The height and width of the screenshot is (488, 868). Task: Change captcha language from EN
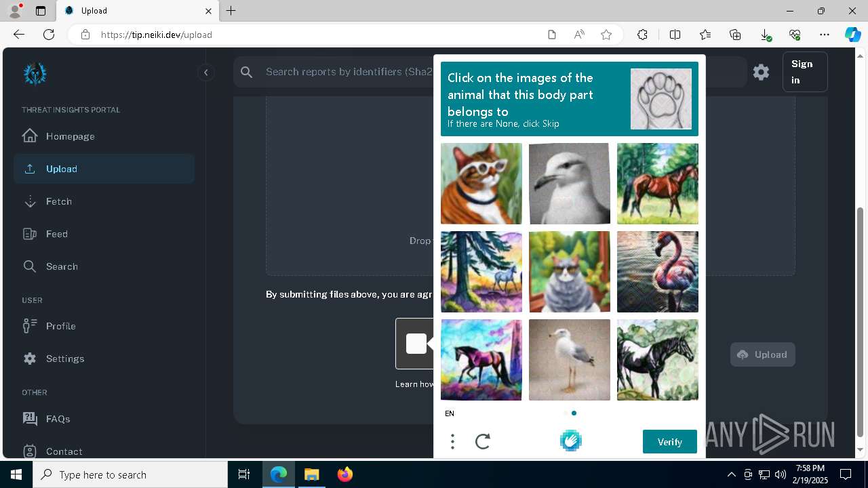pyautogui.click(x=450, y=413)
